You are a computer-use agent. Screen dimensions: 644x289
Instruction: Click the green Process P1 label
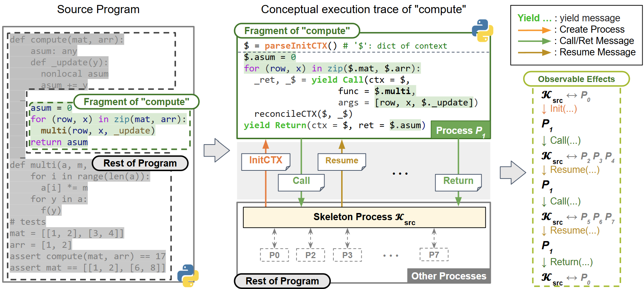460,130
